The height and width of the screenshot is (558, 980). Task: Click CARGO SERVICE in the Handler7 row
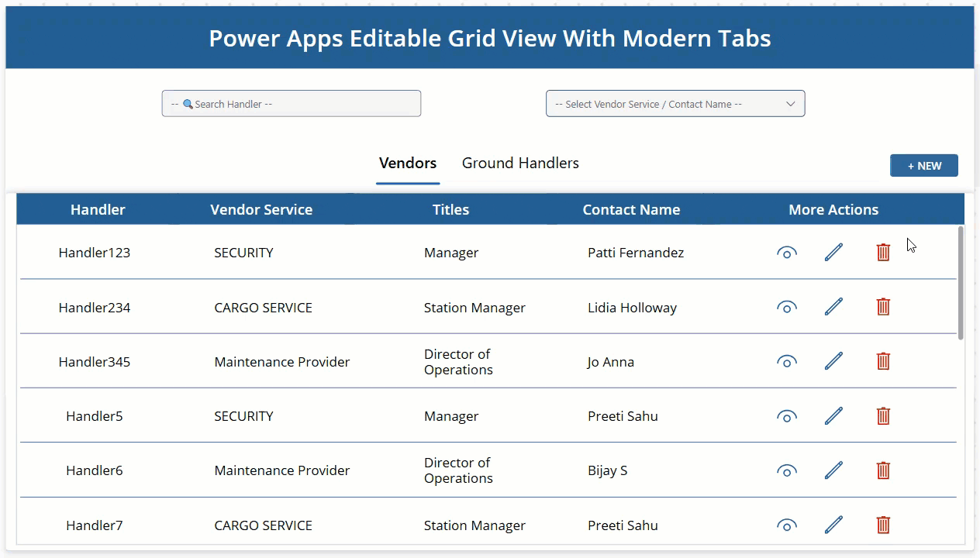[263, 525]
